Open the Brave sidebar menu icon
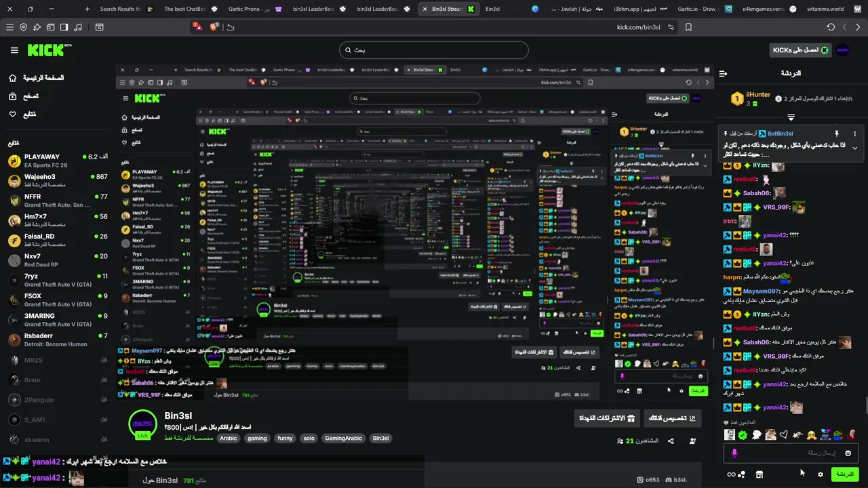This screenshot has width=868, height=488. click(9, 27)
